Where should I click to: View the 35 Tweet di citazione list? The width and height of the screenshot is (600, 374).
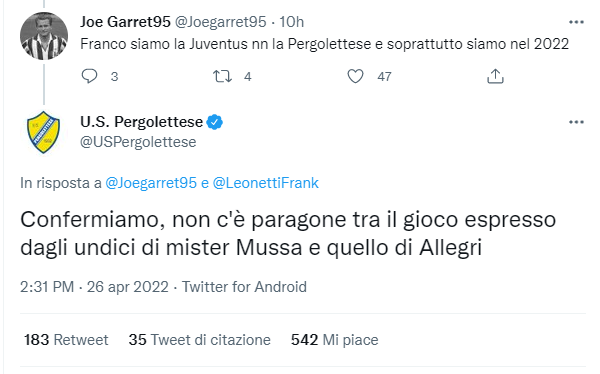[x=199, y=340]
